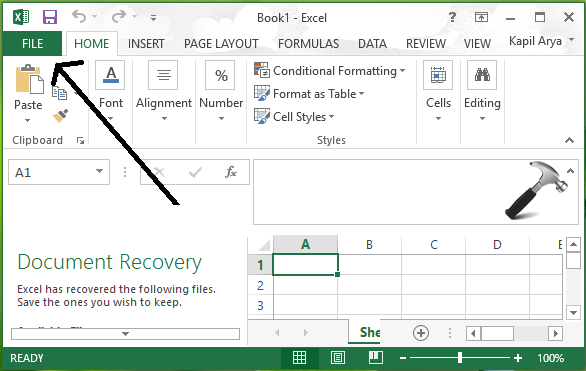Open the FILE tab
Screen dimensions: 586x371
coord(33,44)
